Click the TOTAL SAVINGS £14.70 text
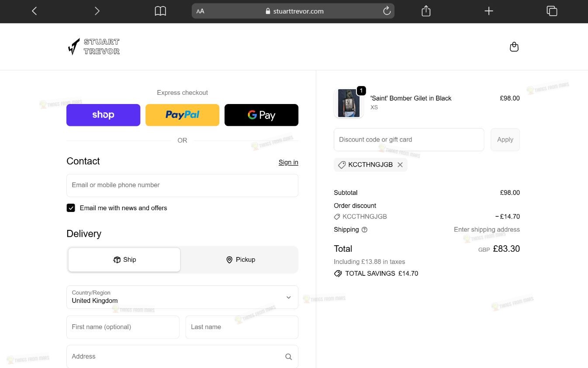This screenshot has width=588, height=368. click(x=381, y=274)
